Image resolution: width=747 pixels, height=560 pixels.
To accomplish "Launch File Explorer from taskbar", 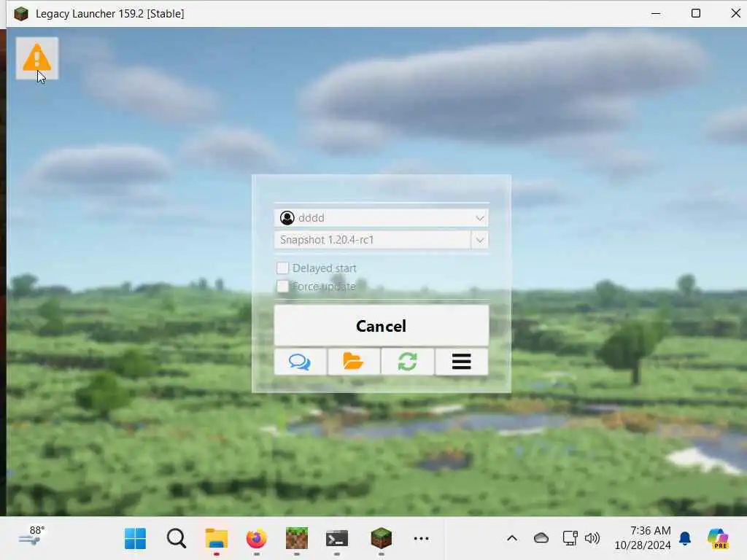I will pyautogui.click(x=216, y=539).
